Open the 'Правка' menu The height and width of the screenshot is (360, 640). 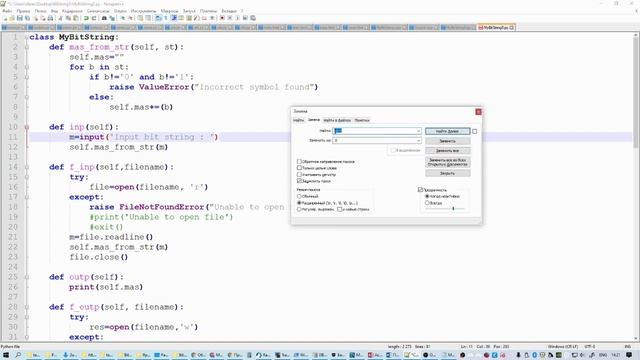(x=23, y=11)
